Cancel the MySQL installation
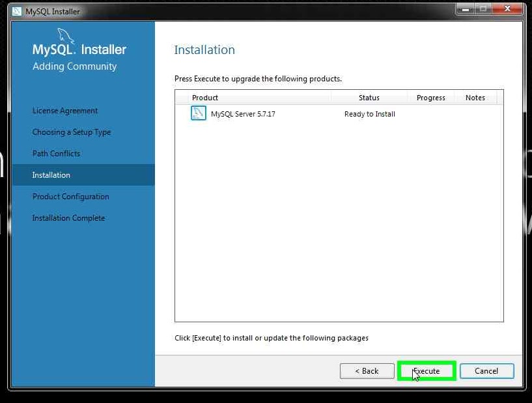This screenshot has height=403, width=532. (x=487, y=371)
